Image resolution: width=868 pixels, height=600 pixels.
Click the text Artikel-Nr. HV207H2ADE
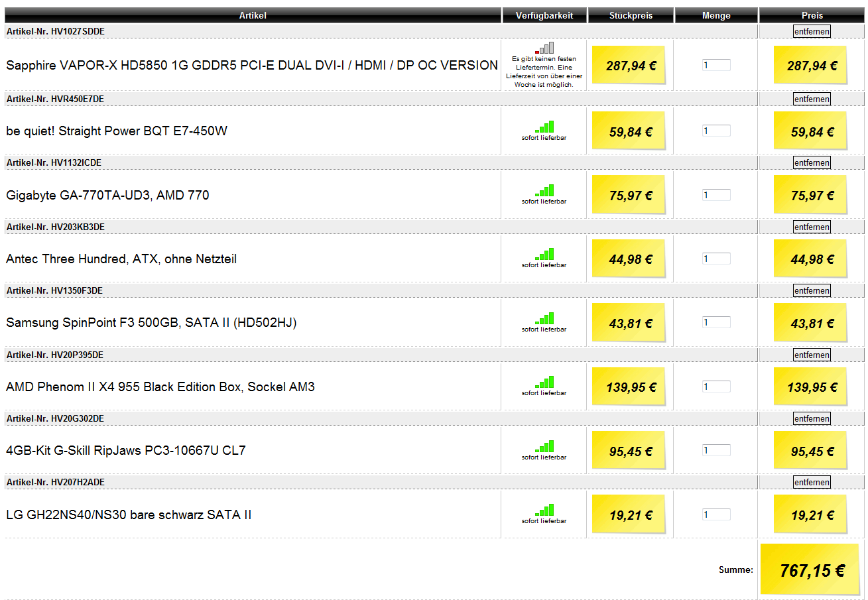[56, 482]
